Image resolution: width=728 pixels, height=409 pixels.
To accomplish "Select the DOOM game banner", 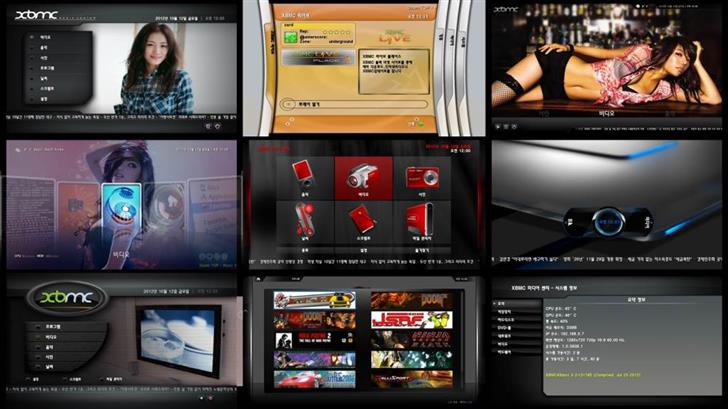I will (412, 300).
